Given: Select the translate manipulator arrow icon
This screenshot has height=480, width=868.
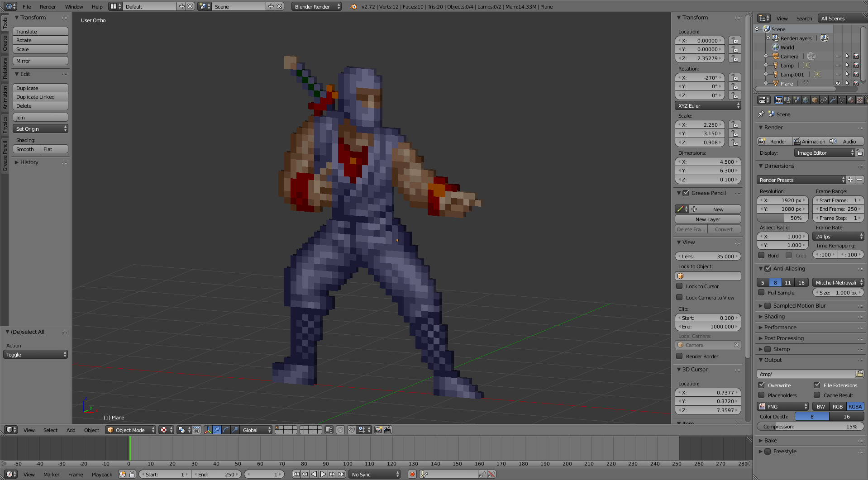Looking at the screenshot, I should tap(217, 430).
